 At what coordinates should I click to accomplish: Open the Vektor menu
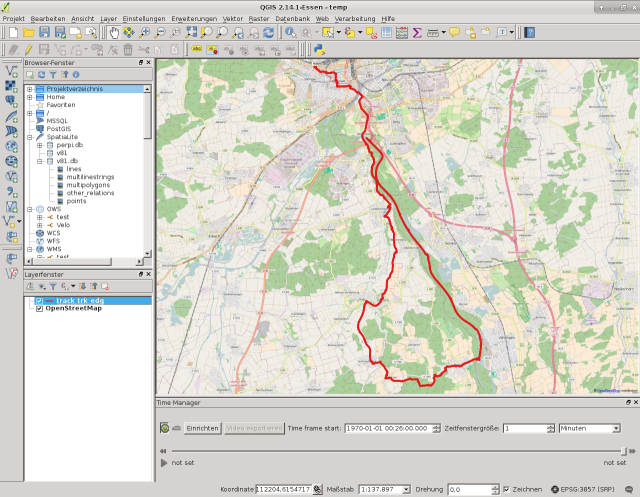pos(233,19)
